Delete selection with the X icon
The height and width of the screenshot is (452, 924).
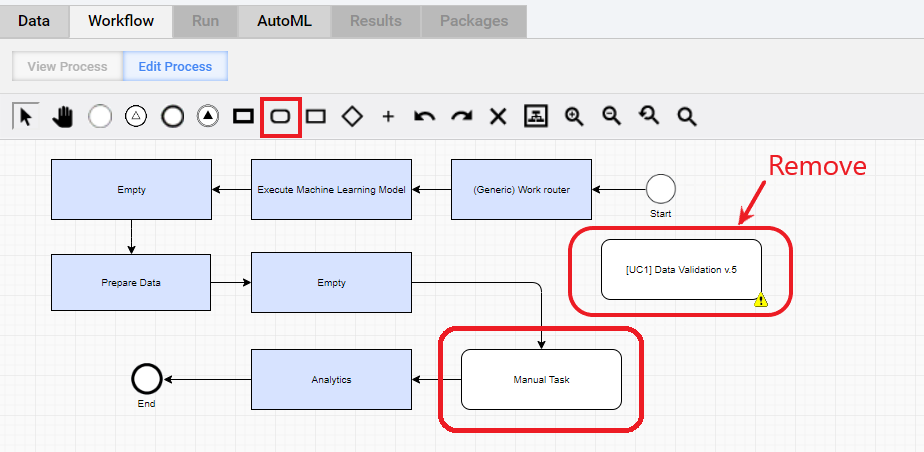tap(499, 117)
